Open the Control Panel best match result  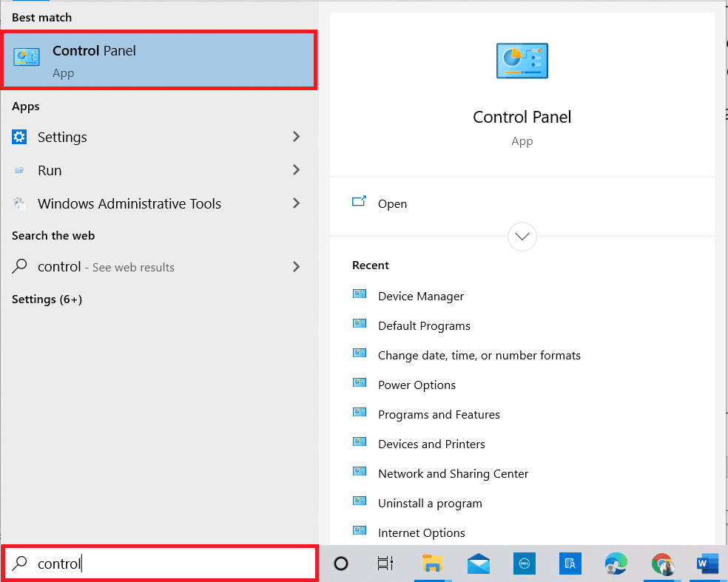click(x=159, y=61)
